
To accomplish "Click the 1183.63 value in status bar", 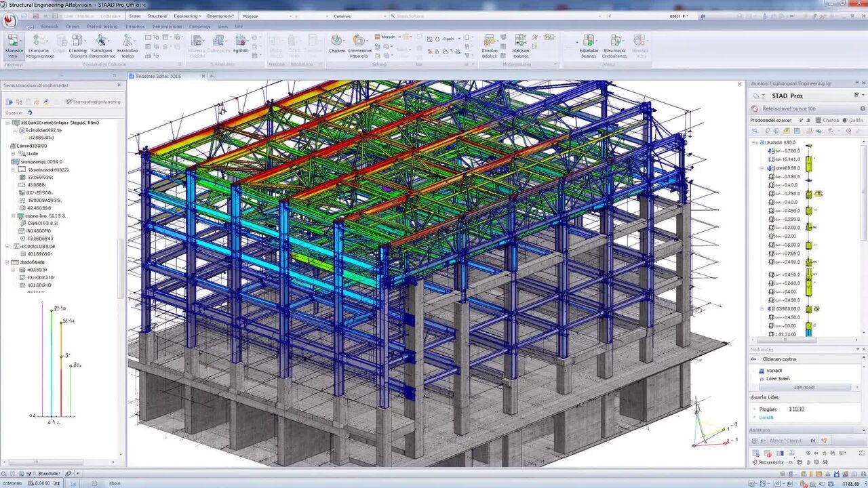I will point(852,483).
